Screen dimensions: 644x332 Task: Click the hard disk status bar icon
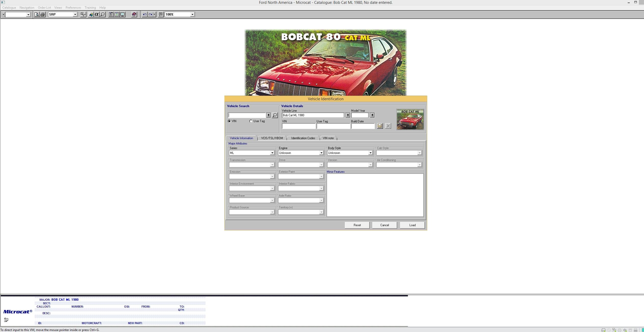point(603,330)
